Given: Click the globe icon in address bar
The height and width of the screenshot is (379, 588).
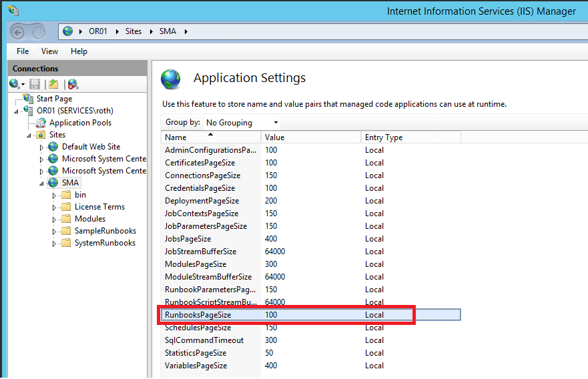Looking at the screenshot, I should tap(68, 31).
